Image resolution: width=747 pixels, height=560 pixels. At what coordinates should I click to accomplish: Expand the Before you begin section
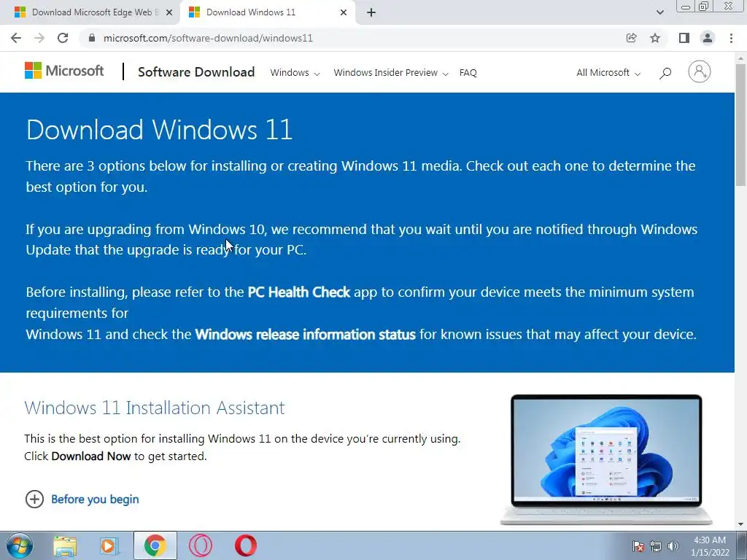pos(82,499)
